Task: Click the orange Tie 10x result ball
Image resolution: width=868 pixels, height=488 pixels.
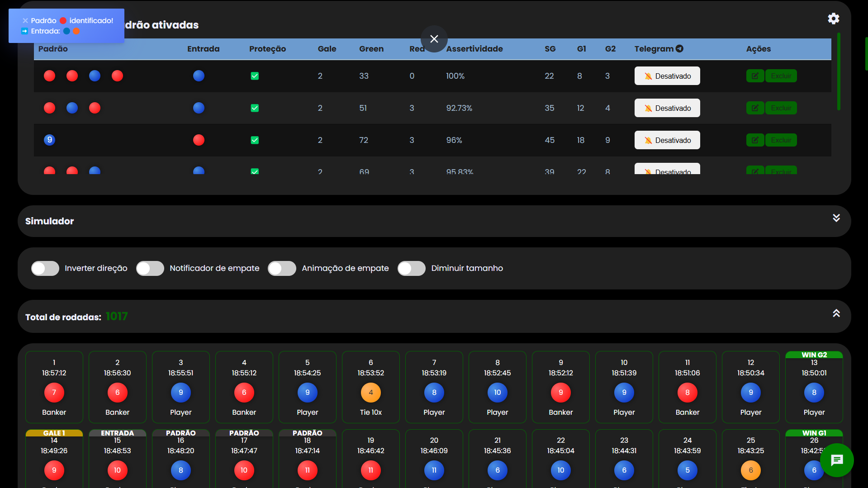Action: point(370,393)
